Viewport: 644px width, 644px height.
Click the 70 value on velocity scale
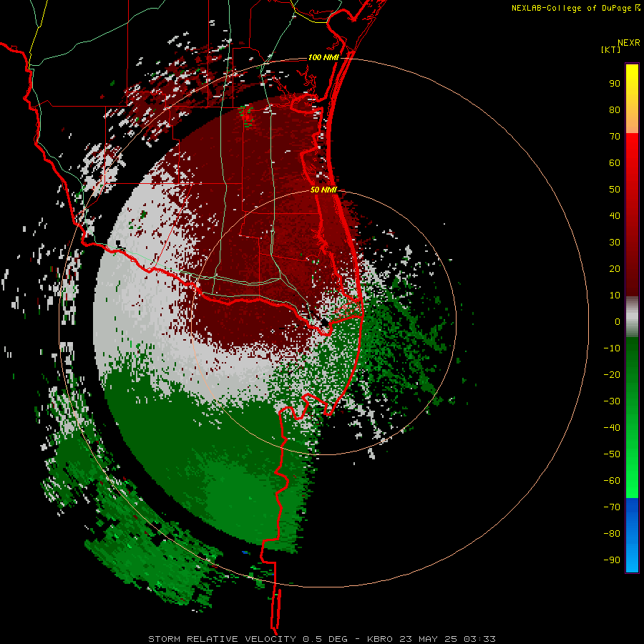[x=615, y=137]
